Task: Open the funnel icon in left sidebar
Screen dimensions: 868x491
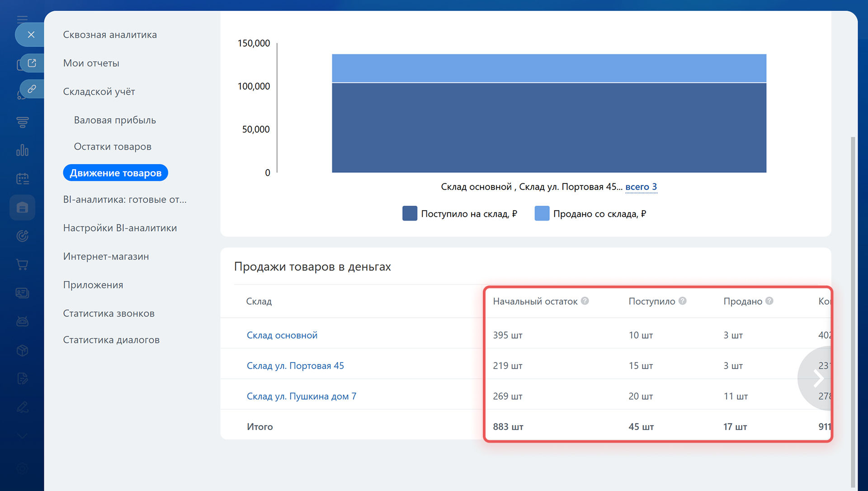Action: pyautogui.click(x=22, y=122)
